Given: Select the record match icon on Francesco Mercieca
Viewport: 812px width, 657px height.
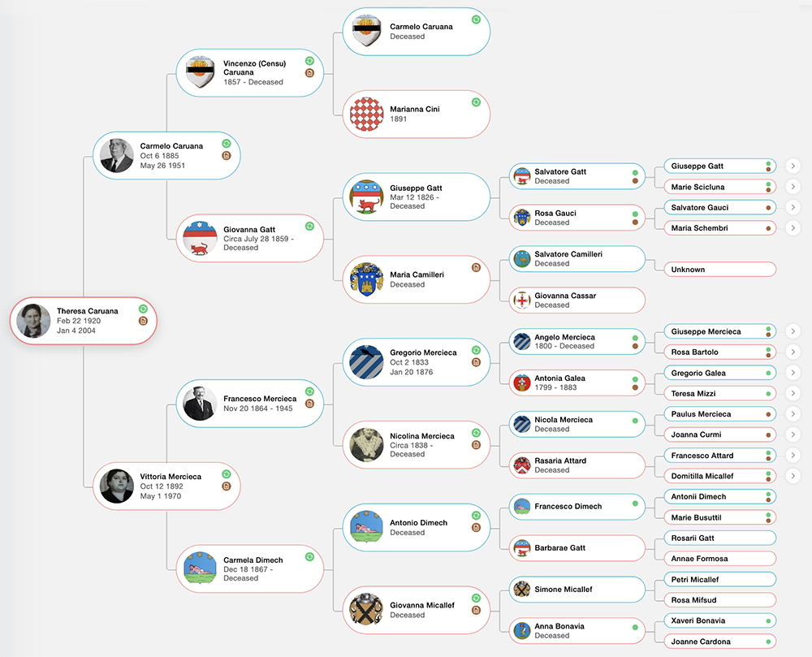Looking at the screenshot, I should pos(310,404).
